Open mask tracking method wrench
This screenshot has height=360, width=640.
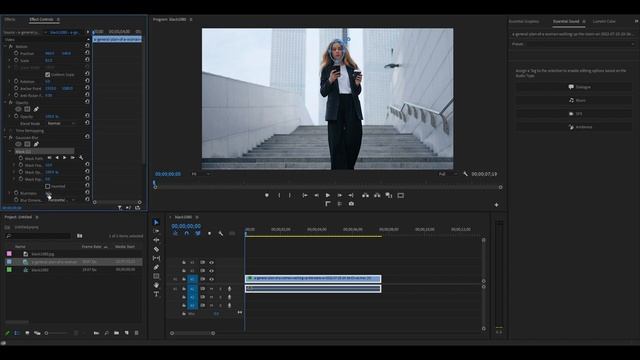click(x=81, y=158)
